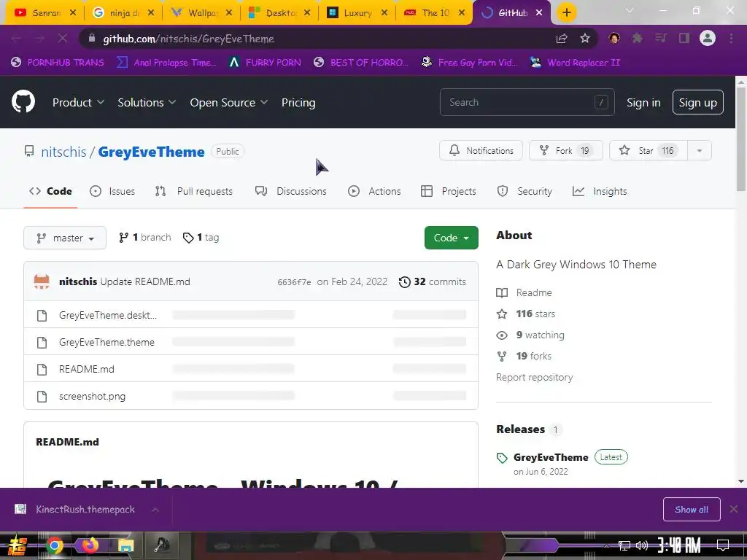Open the GreyEveTheme latest release
This screenshot has height=560, width=747.
(x=551, y=457)
